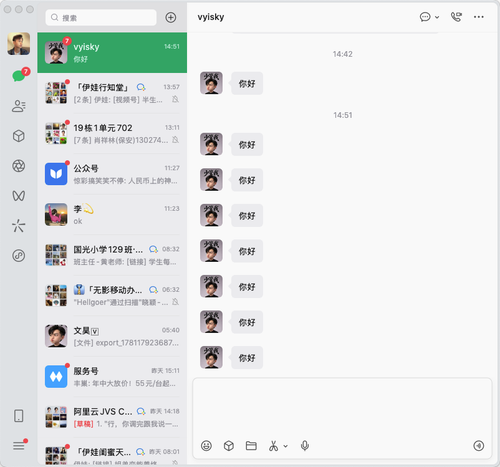Start a voice or video call
Viewport: 500px width, 467px height.
(456, 17)
